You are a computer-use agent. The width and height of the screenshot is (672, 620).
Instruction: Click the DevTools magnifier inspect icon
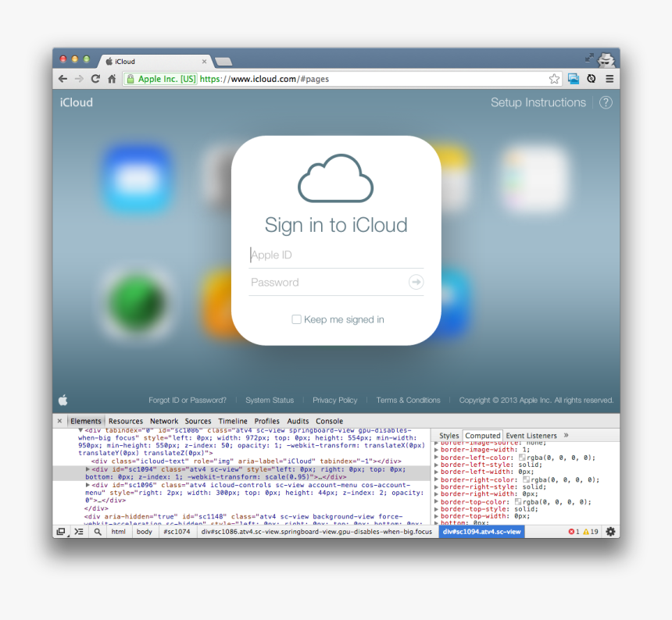98,532
